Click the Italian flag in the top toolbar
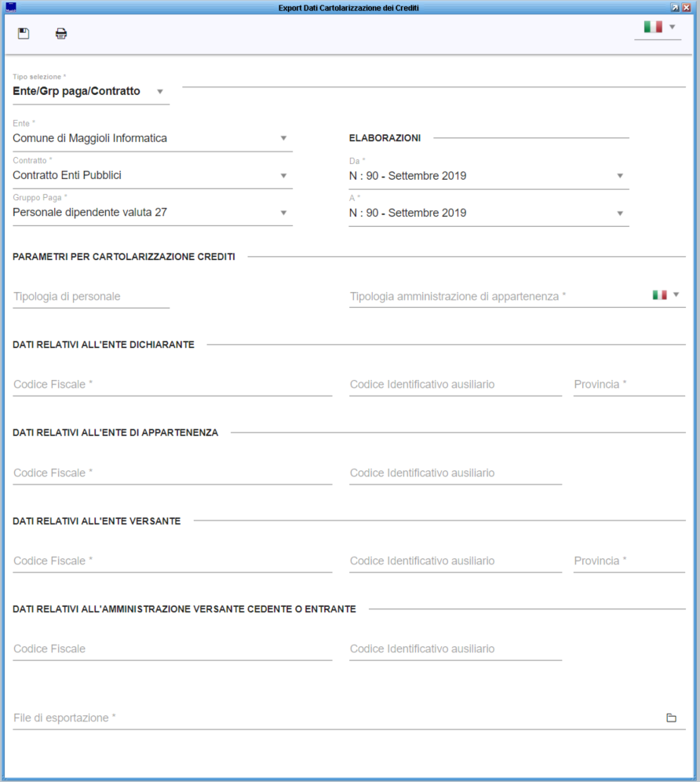700x782 pixels. click(x=653, y=27)
